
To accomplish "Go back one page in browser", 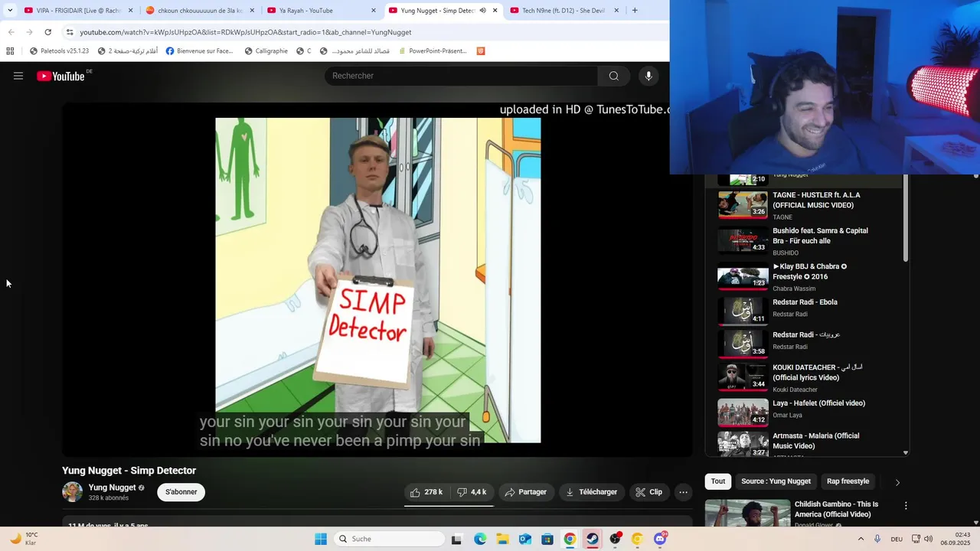I will pos(11,32).
